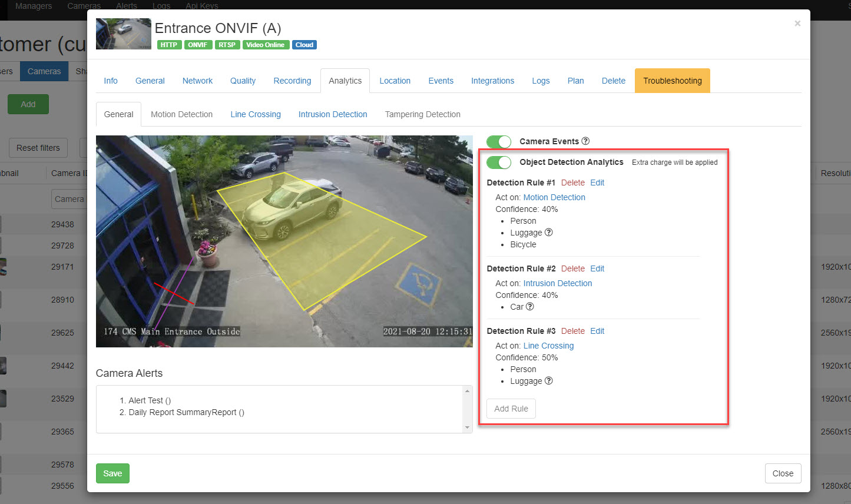Disable the Camera Events toggle
851x504 pixels.
tap(499, 141)
